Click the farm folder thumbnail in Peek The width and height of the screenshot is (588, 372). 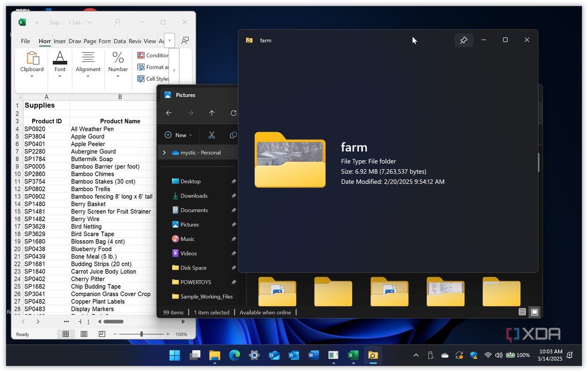290,160
